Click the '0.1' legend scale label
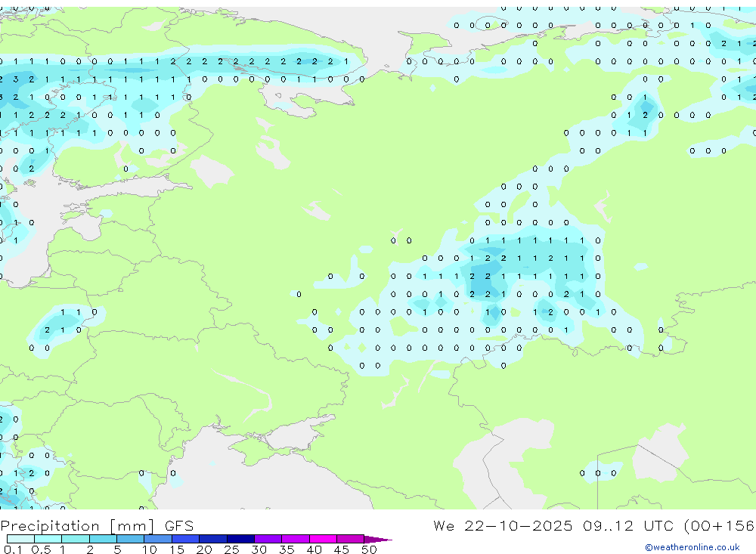The width and height of the screenshot is (756, 554). pyautogui.click(x=13, y=549)
